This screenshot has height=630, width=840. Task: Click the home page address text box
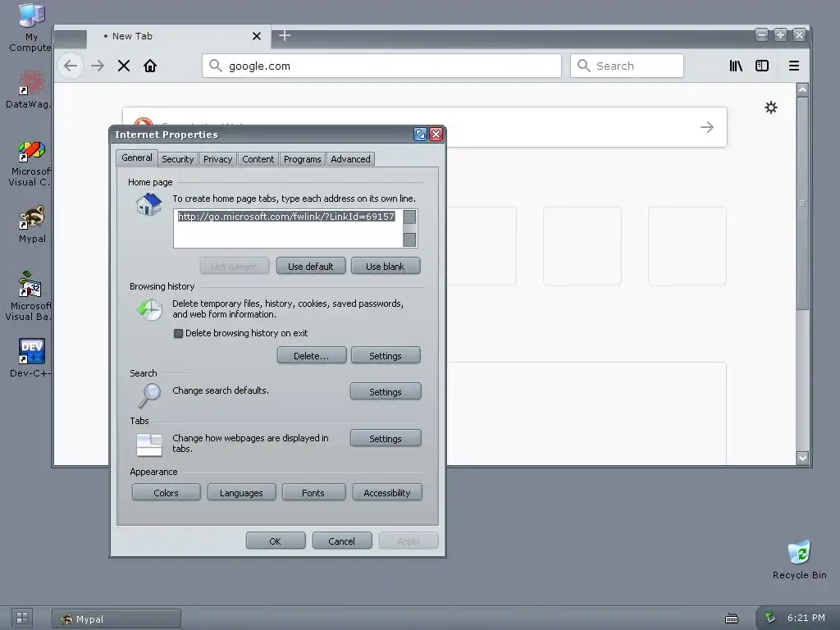pyautogui.click(x=288, y=229)
